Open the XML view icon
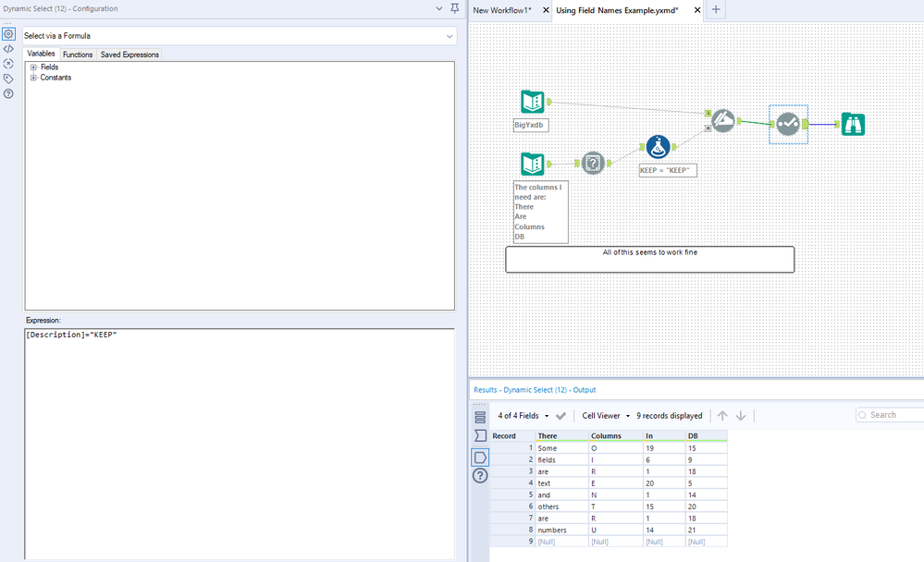 [8, 49]
